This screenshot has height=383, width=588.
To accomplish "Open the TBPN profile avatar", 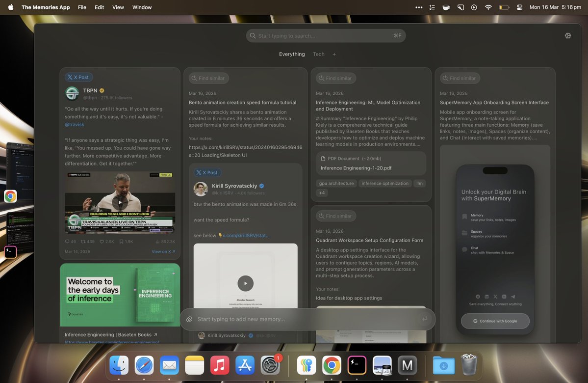I will tap(72, 93).
